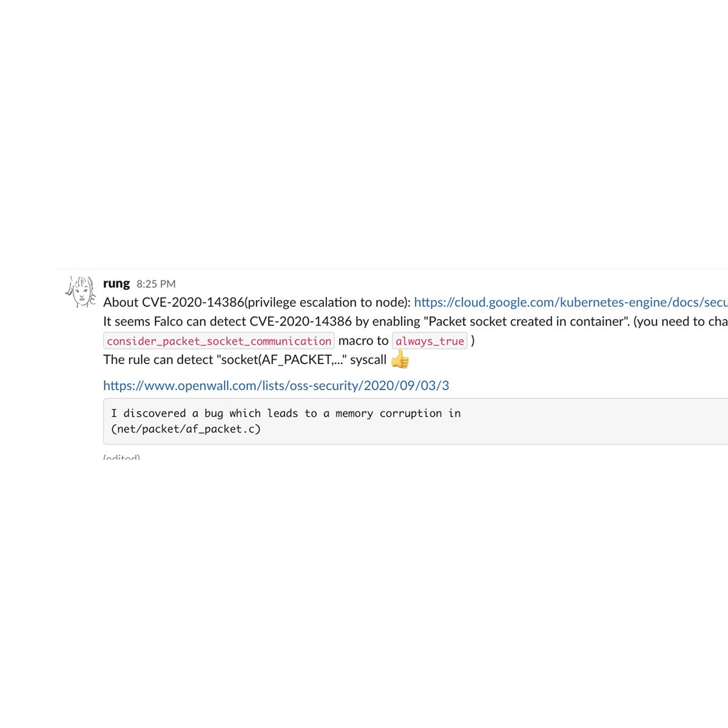
Task: Click the (net/packet/af_packet.c) preview line
Action: [186, 429]
